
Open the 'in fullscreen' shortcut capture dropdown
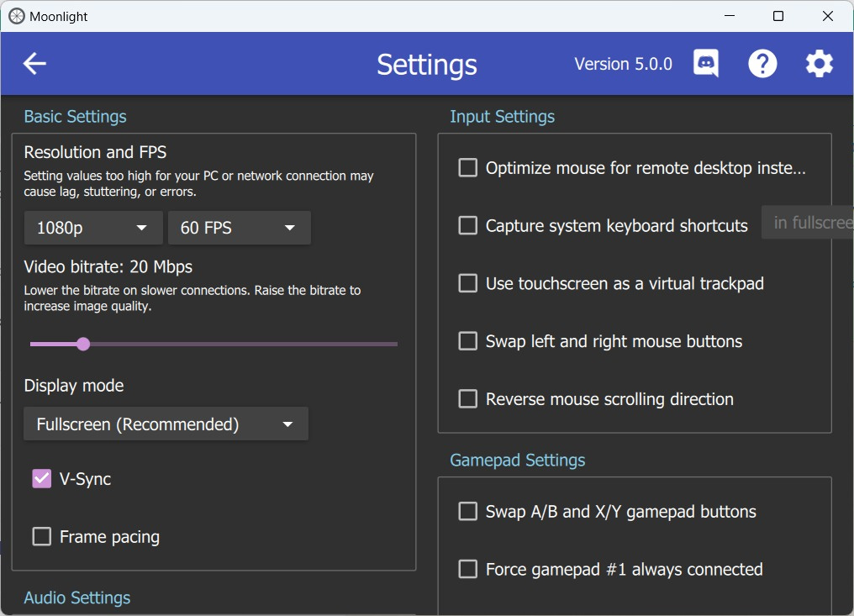click(x=808, y=222)
